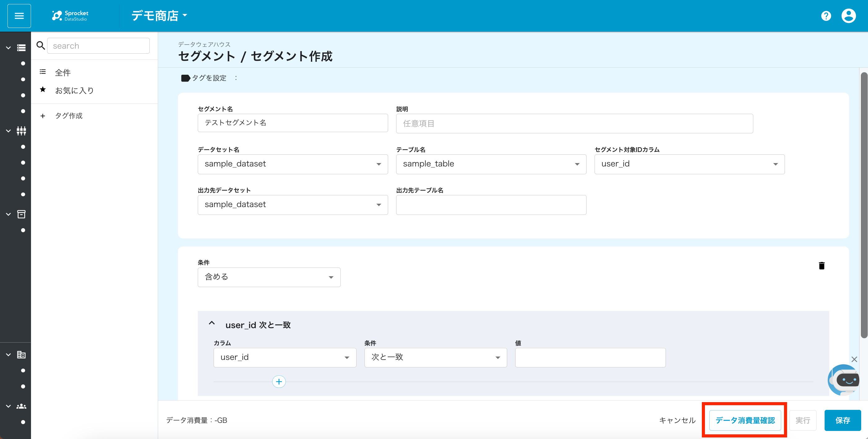Image resolution: width=868 pixels, height=439 pixels.
Task: Click the 出力先テーブル名 input field
Action: click(x=491, y=205)
